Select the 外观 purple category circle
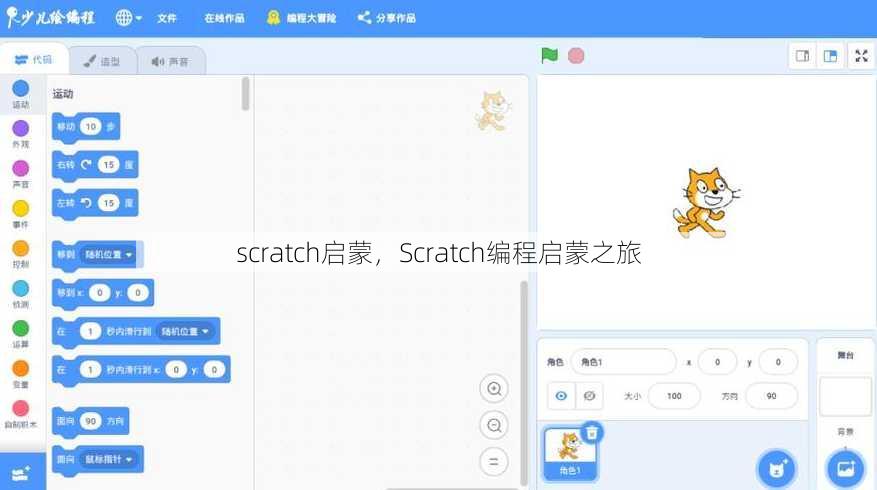Viewport: 877px width, 490px height. [x=21, y=128]
